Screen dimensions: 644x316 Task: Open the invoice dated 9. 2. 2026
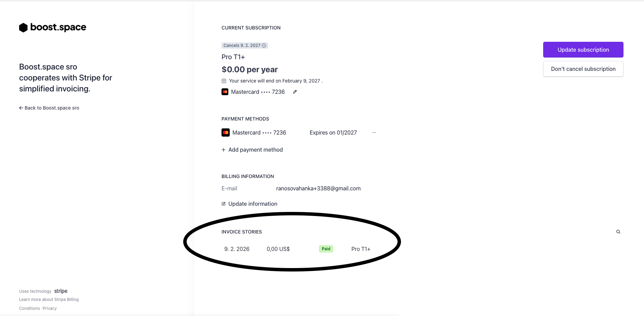237,249
